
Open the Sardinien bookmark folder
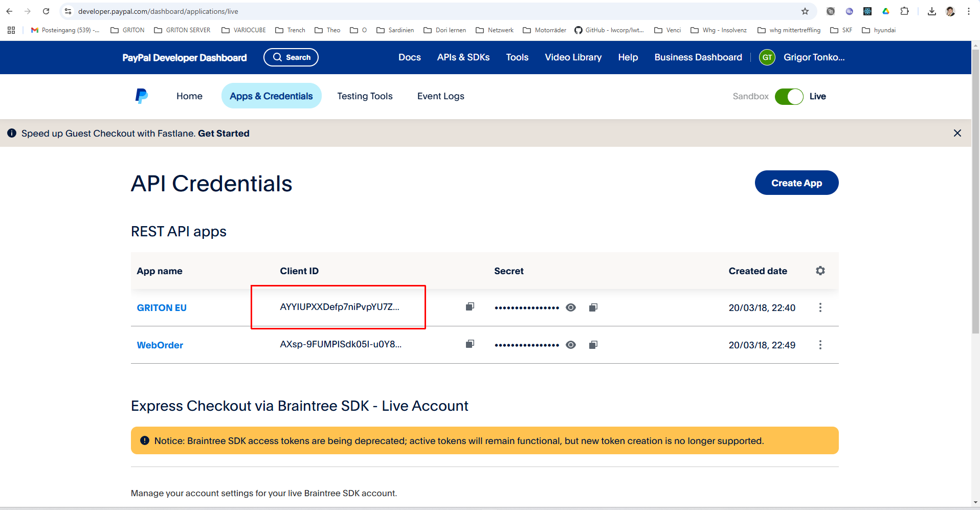pyautogui.click(x=395, y=30)
